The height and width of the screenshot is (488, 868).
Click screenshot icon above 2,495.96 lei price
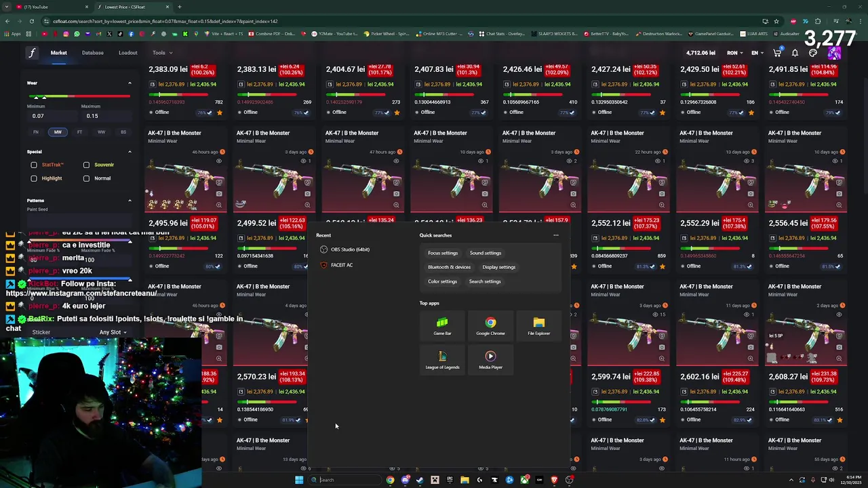click(219, 194)
